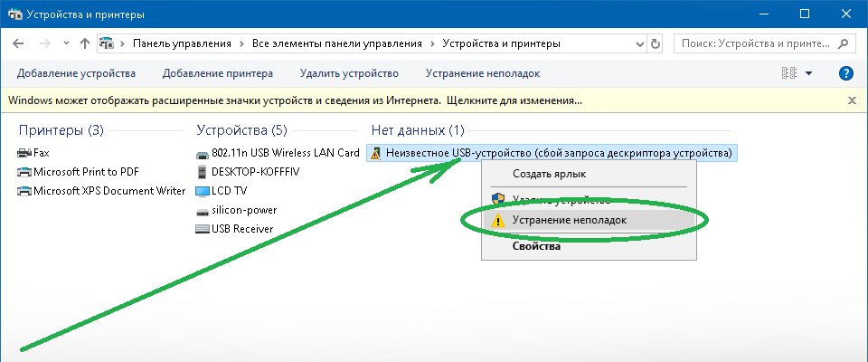The image size is (868, 362).
Task: Select DESKTOP-KOFFFIV computer icon
Action: click(203, 171)
